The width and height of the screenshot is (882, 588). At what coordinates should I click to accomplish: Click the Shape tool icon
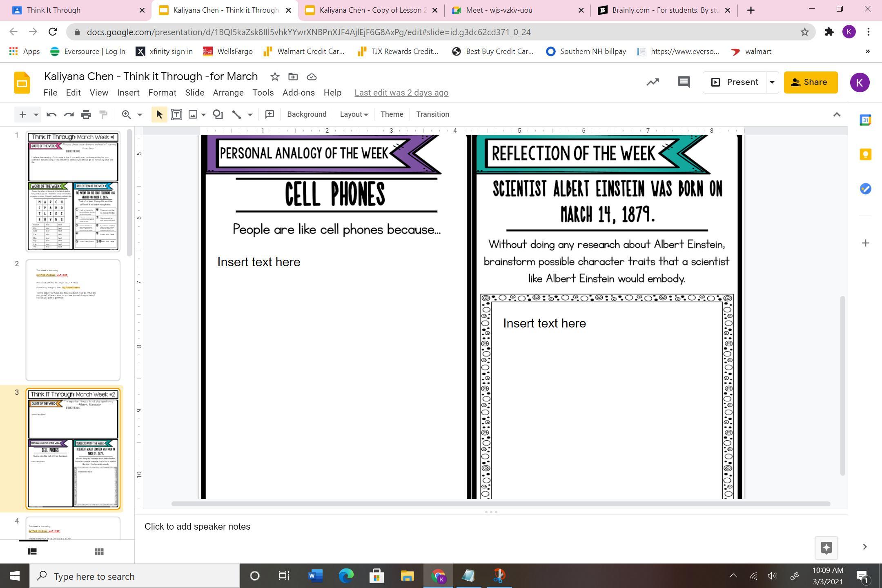coord(218,115)
